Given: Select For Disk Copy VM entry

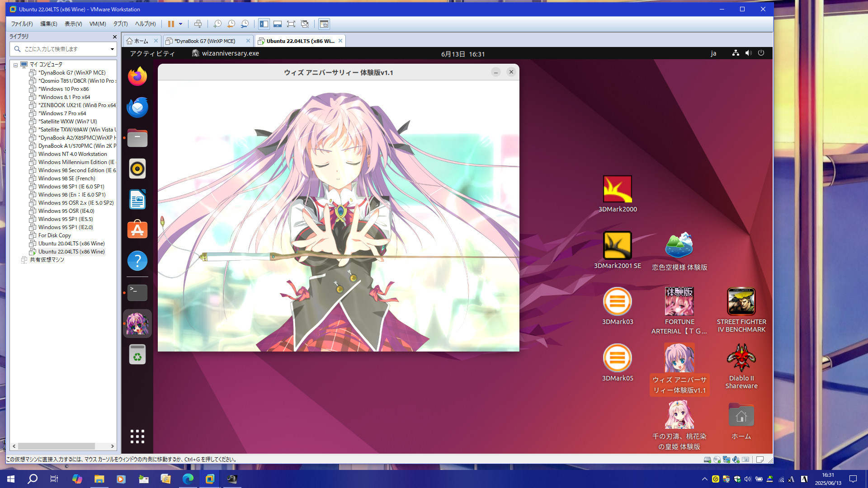Looking at the screenshot, I should [x=54, y=235].
